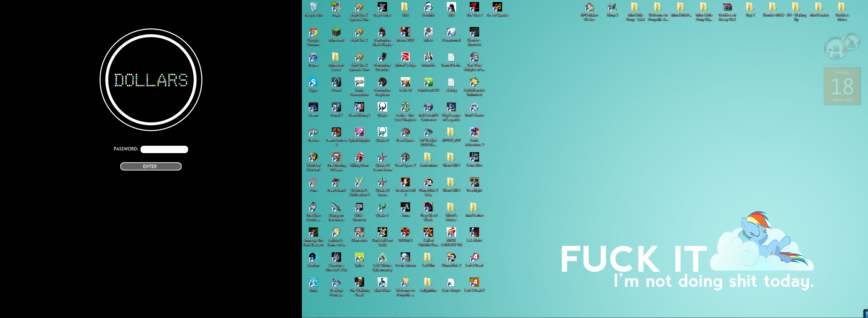This screenshot has width=868, height=318.
Task: Launch To the Moon shortcut
Action: 405,259
